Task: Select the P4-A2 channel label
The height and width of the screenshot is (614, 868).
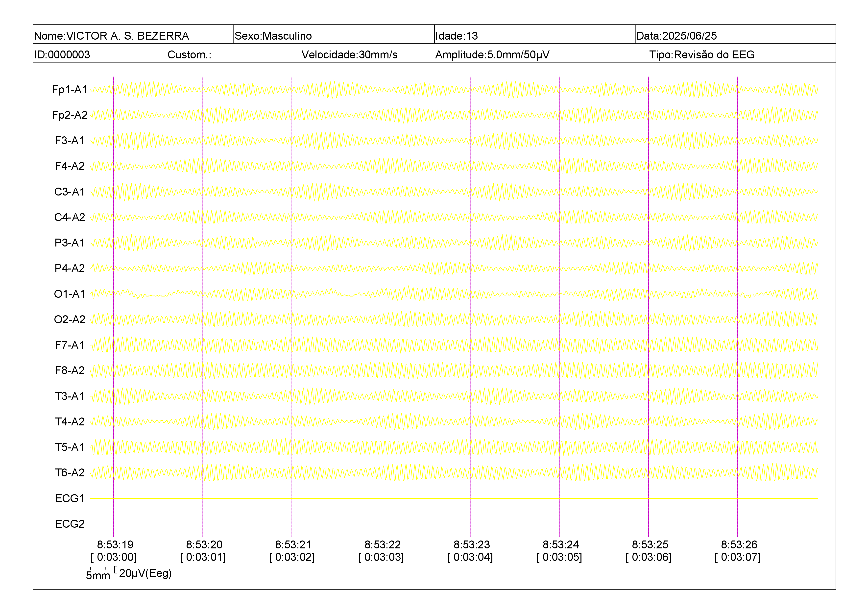Action: point(70,268)
